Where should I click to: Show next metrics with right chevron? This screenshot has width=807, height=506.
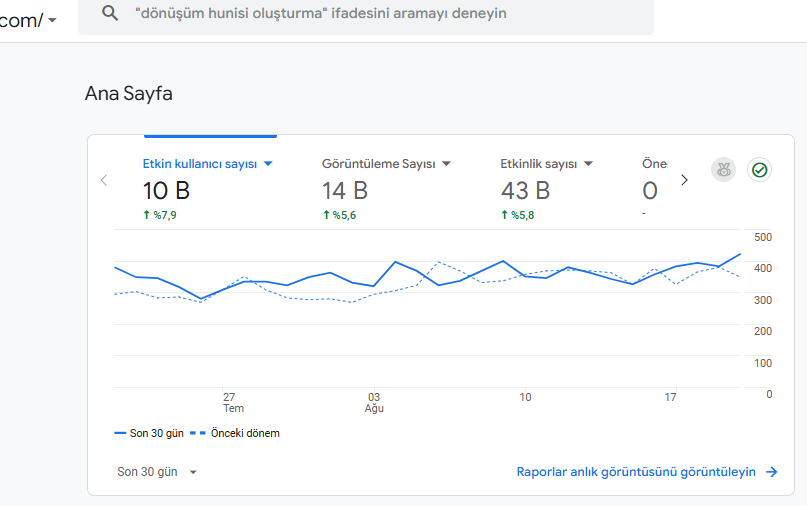coord(684,180)
